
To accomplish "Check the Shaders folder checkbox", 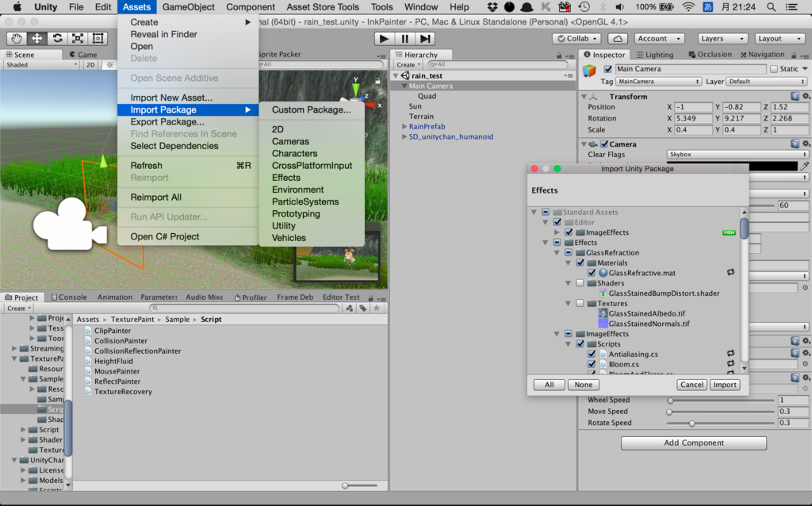I will [x=580, y=283].
